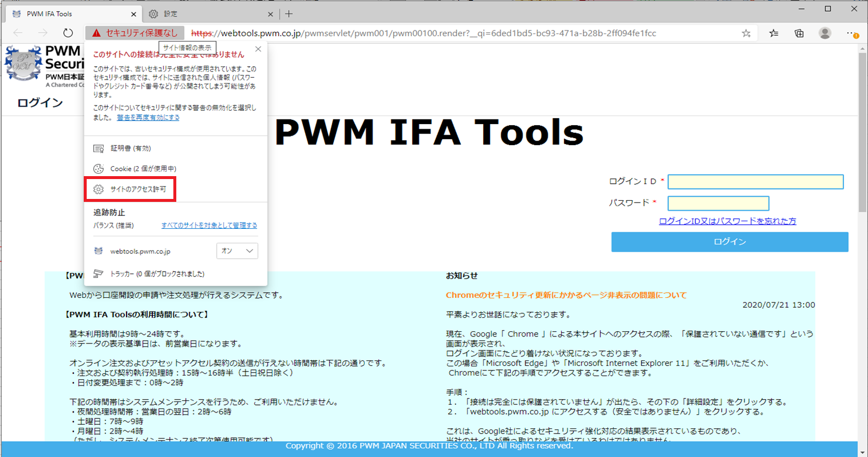Click the セキュリティ保護なし button

coord(135,33)
